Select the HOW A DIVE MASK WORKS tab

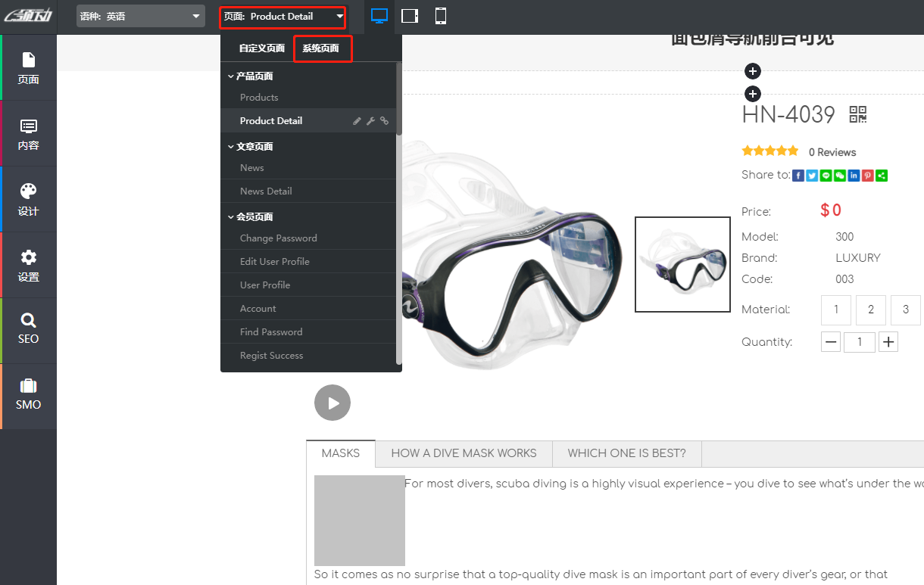tap(464, 453)
